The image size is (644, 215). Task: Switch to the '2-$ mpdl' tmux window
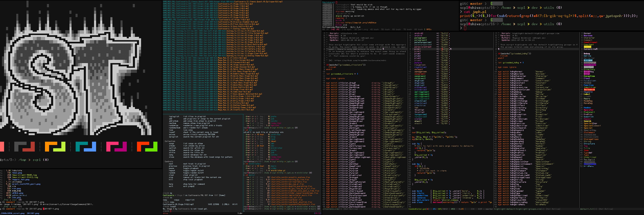[x=347, y=29]
